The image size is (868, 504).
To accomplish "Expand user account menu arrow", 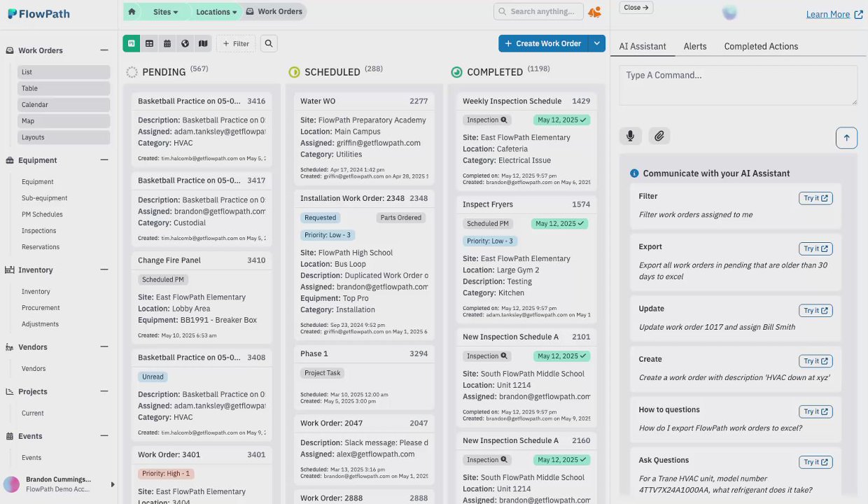I will [x=113, y=484].
